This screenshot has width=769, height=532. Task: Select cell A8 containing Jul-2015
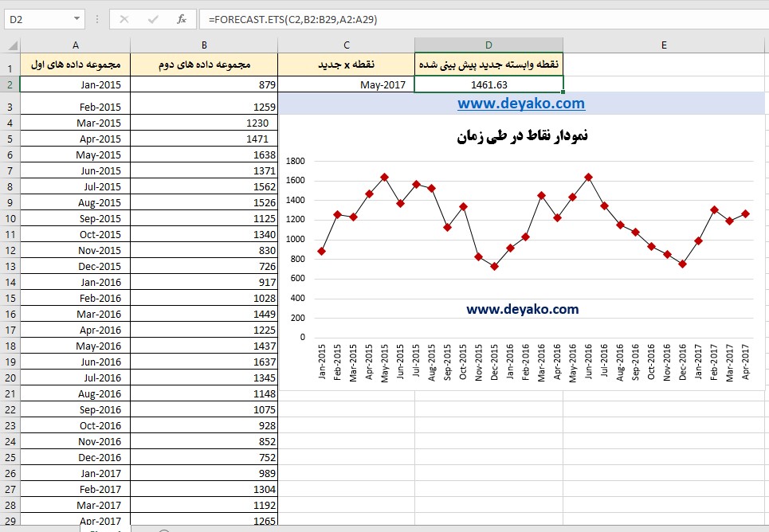pos(76,187)
